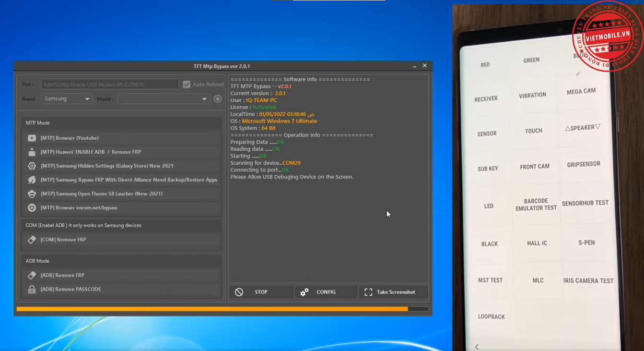
Task: Click the STOP prohibition icon
Action: 239,292
